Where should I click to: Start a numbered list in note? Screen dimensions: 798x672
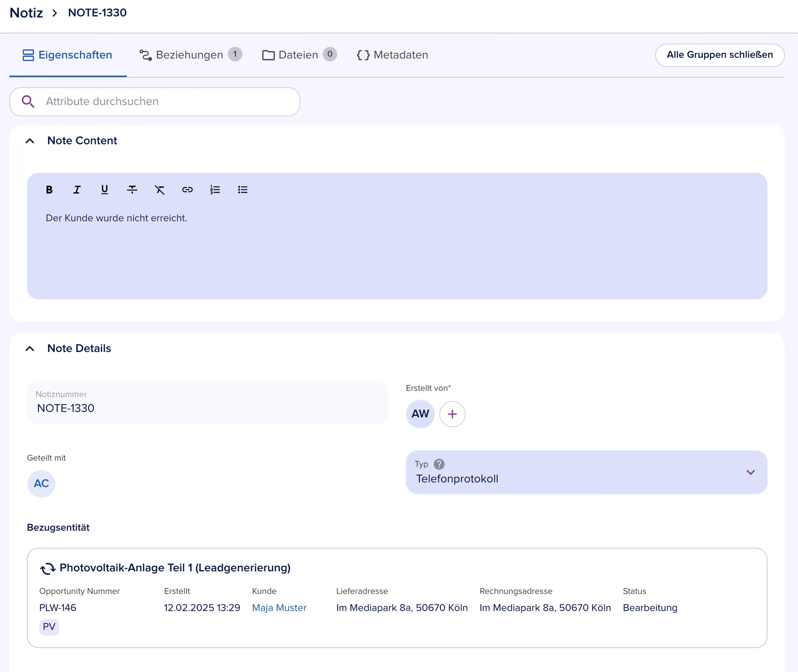coord(215,189)
